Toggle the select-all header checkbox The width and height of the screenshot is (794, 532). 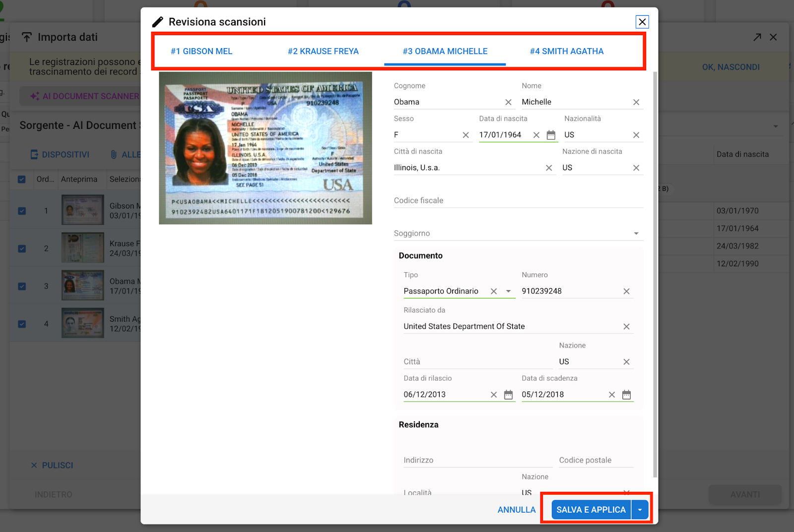click(22, 179)
